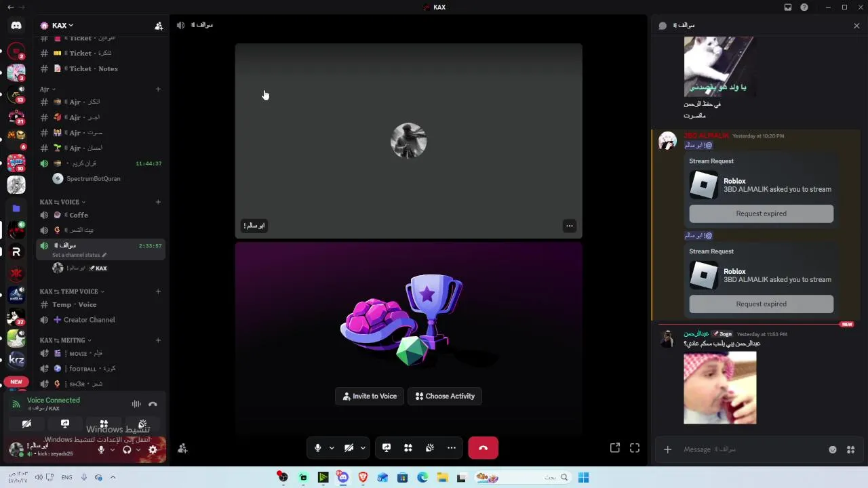868x488 pixels.
Task: Select the server icon with letter R
Action: click(16, 251)
